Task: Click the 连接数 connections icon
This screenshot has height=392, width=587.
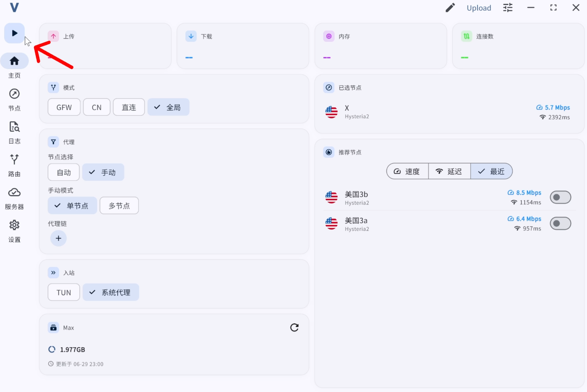Action: (466, 36)
